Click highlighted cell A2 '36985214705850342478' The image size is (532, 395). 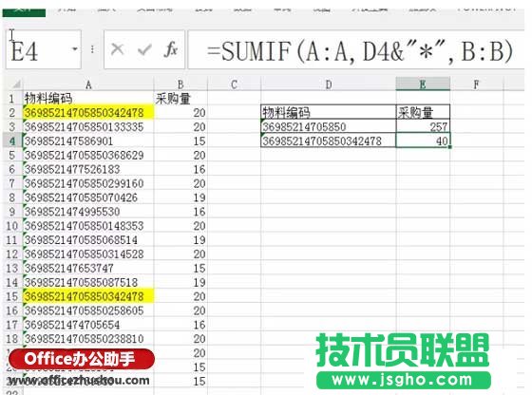coord(88,113)
